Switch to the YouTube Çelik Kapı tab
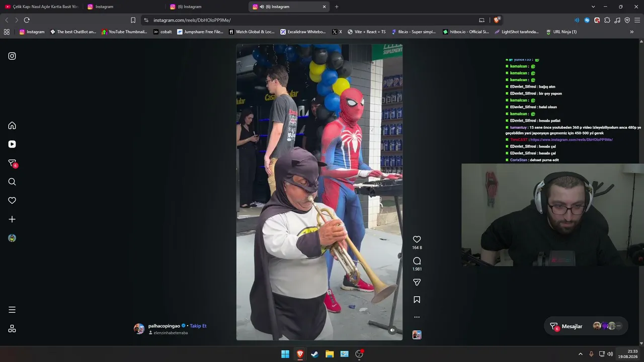Image resolution: width=644 pixels, height=362 pixels. [42, 7]
